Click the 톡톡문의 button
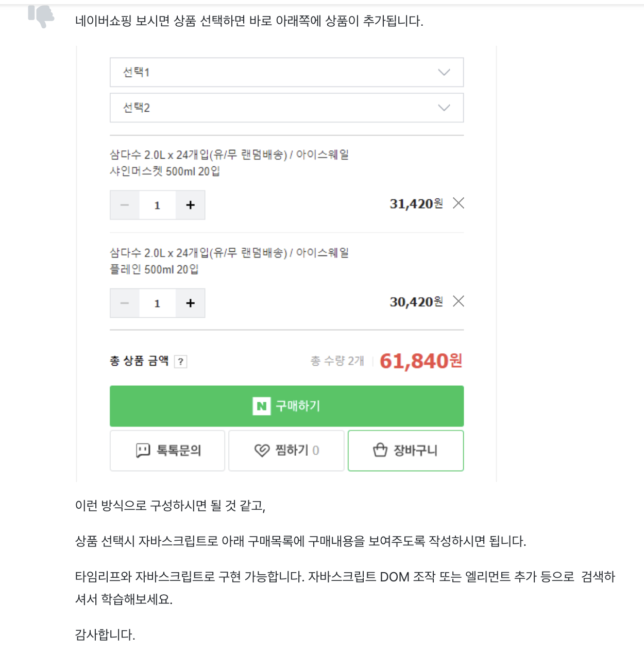Screen dimensions: 644x653 click(x=167, y=451)
